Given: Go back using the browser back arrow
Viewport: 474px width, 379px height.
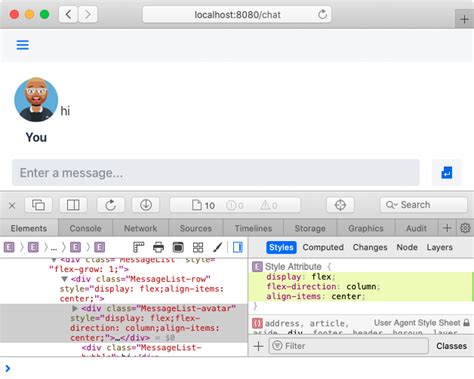Looking at the screenshot, I should coord(68,14).
